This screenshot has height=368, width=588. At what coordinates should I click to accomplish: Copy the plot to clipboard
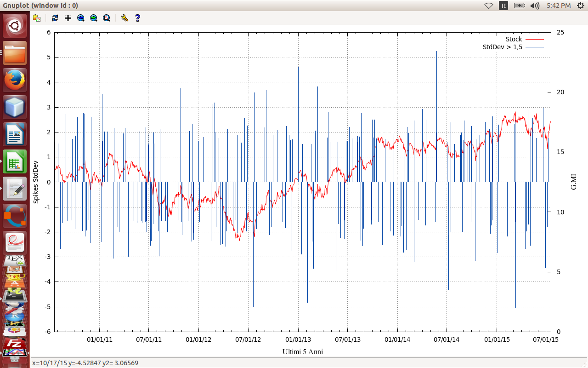37,18
